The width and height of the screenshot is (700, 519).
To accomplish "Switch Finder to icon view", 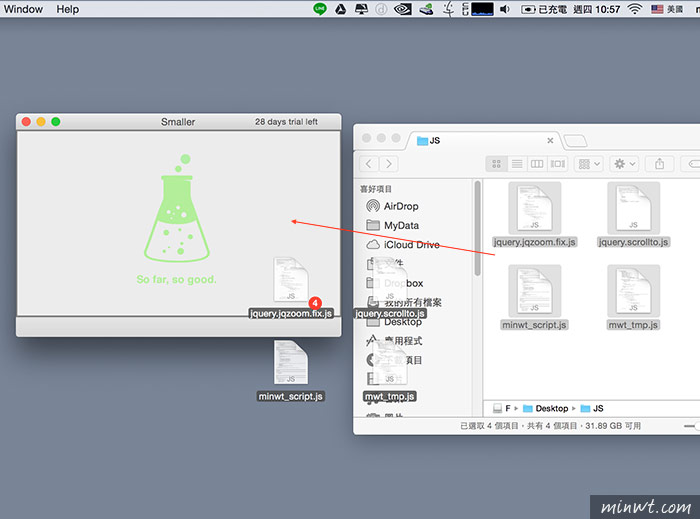I will (496, 164).
